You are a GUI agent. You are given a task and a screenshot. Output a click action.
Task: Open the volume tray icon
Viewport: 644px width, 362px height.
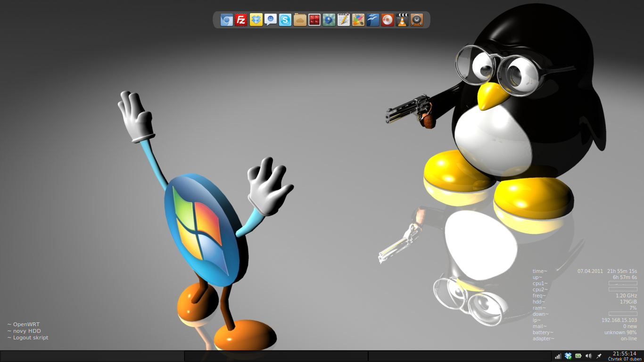click(588, 356)
